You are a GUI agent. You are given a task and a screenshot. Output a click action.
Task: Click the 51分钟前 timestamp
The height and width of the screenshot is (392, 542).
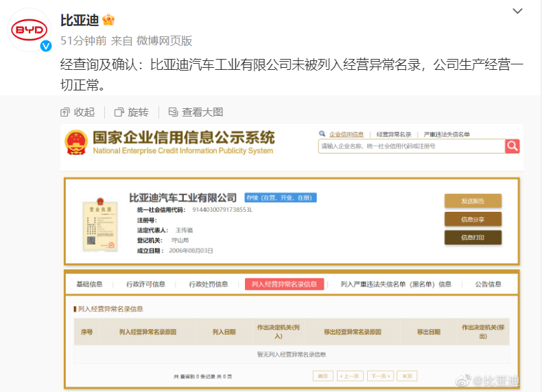(x=83, y=40)
